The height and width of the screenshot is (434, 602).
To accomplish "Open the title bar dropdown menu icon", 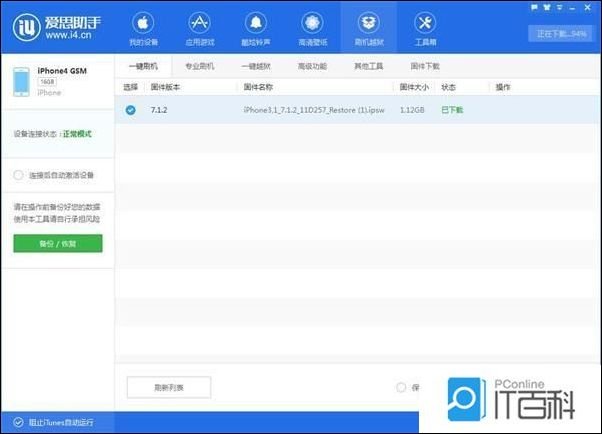I will click(x=560, y=7).
